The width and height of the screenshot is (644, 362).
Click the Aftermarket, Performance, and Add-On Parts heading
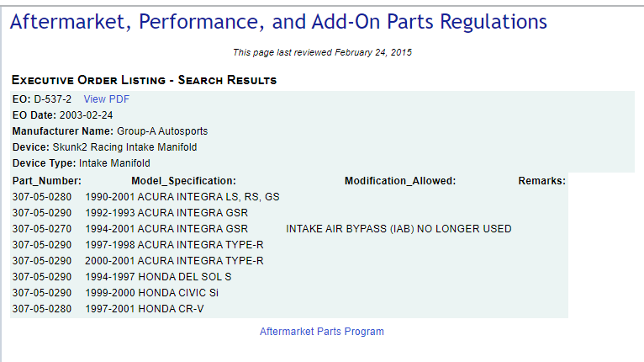(278, 22)
